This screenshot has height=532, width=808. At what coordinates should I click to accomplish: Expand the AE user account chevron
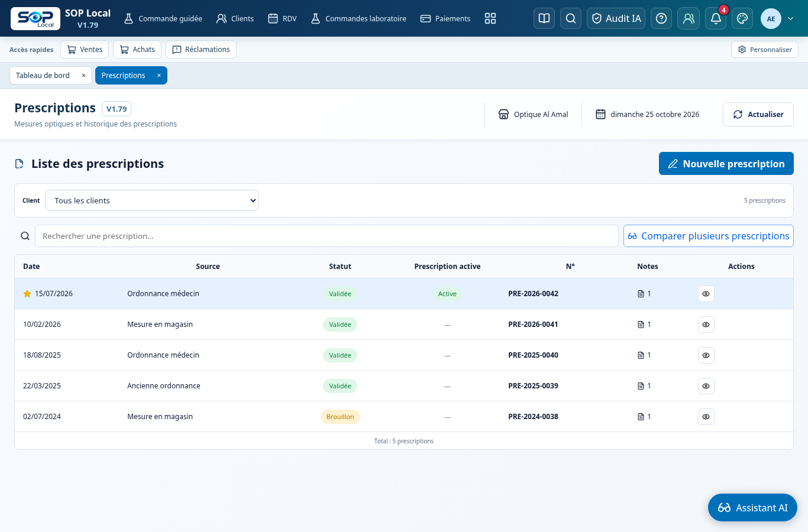tap(791, 18)
